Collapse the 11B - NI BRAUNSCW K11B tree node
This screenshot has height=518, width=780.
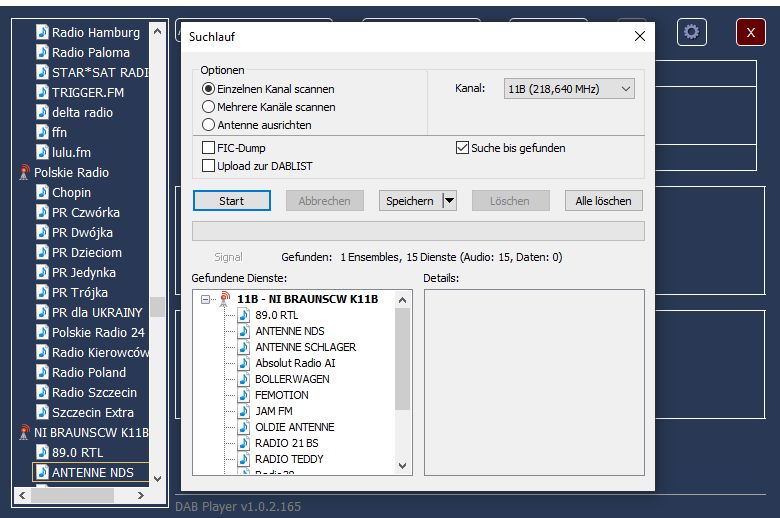207,299
